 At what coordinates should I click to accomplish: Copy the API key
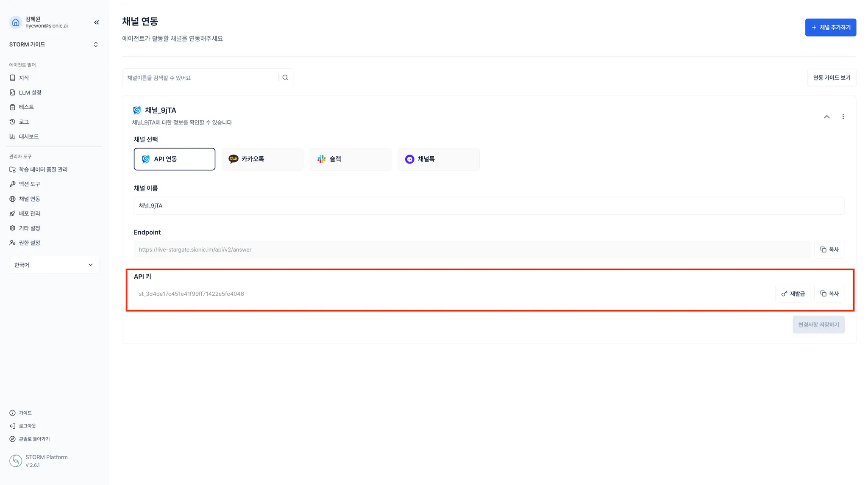tap(829, 294)
